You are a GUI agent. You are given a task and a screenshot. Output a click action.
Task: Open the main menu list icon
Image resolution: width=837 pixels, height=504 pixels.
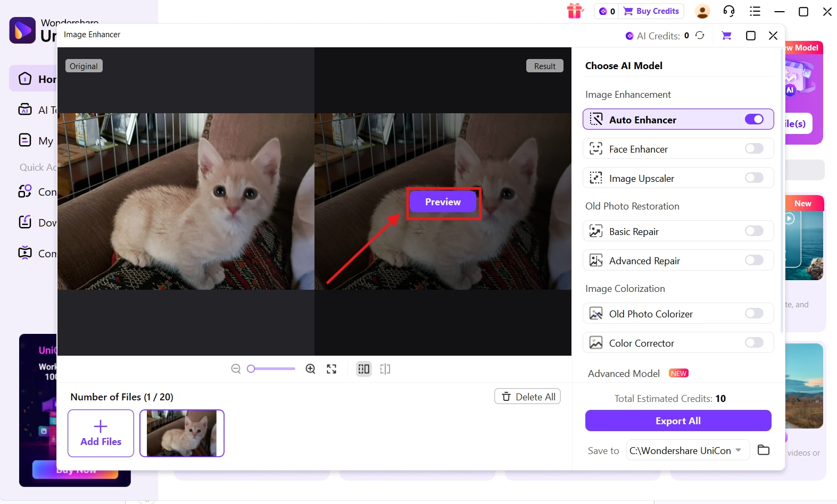click(755, 11)
